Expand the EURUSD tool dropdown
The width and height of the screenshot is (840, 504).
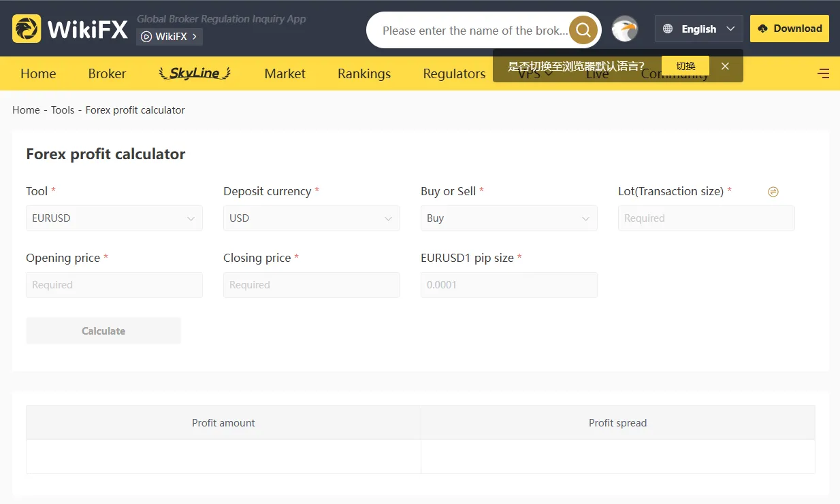(x=114, y=218)
